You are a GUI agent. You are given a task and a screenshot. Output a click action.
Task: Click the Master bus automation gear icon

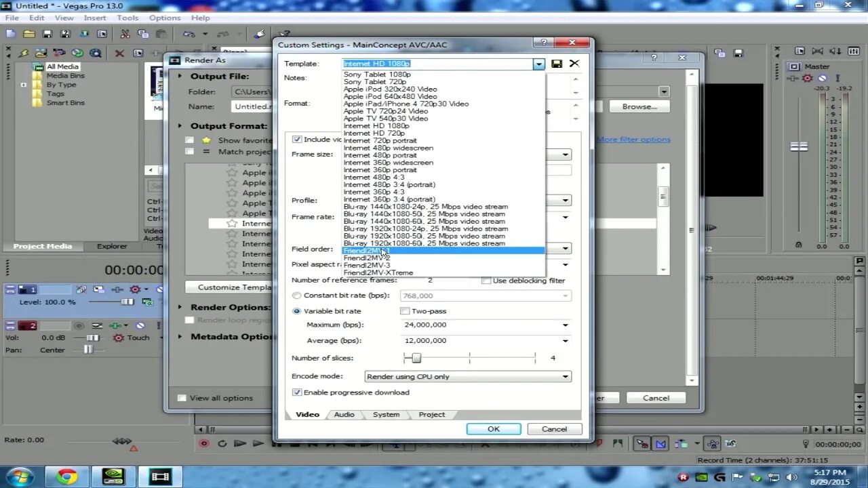(x=807, y=78)
